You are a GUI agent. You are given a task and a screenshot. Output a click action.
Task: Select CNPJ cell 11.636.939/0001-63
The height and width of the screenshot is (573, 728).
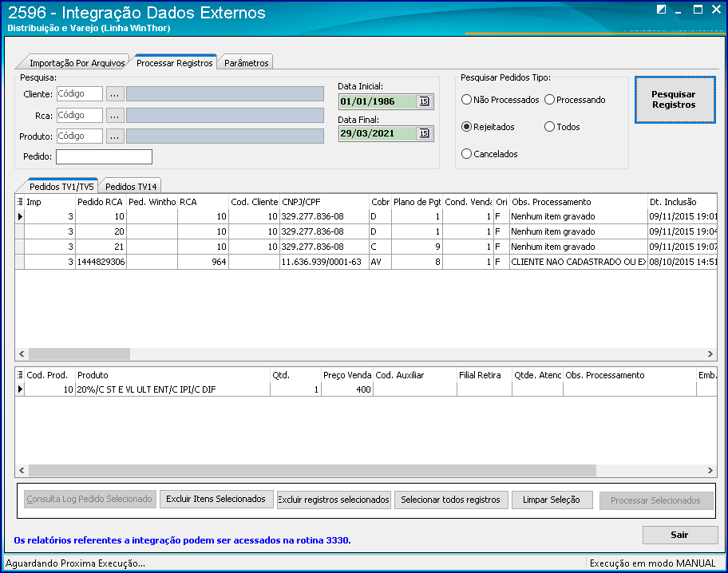325,262
